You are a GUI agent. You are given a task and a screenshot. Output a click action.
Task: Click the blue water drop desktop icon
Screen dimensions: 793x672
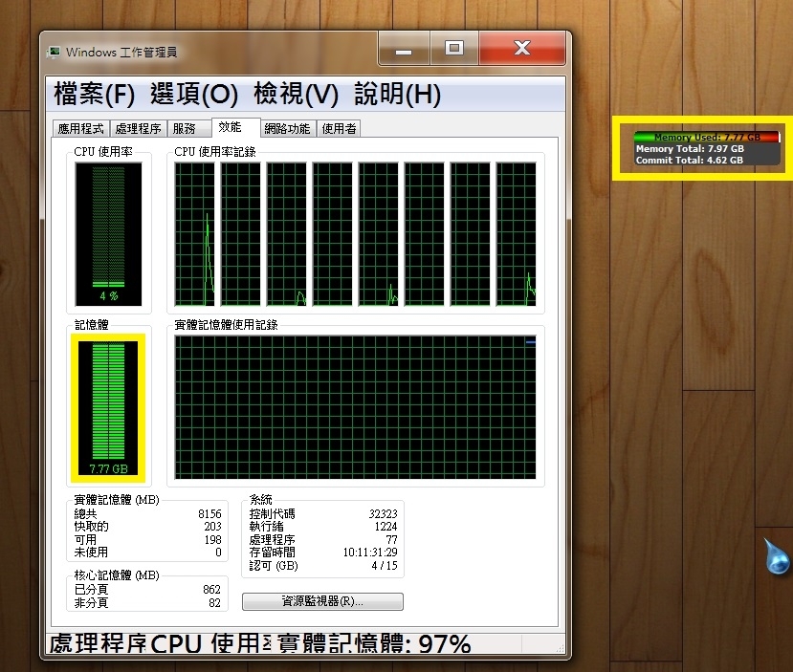[x=776, y=556]
